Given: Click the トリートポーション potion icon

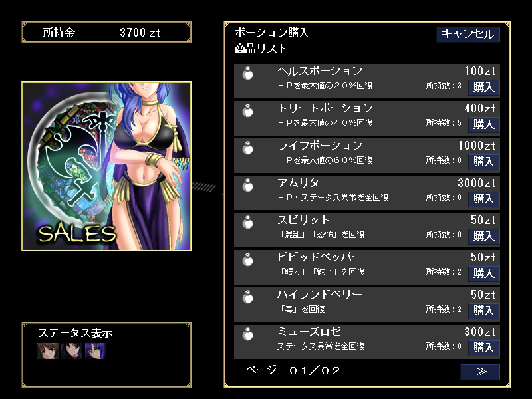Looking at the screenshot, I should coord(248,110).
